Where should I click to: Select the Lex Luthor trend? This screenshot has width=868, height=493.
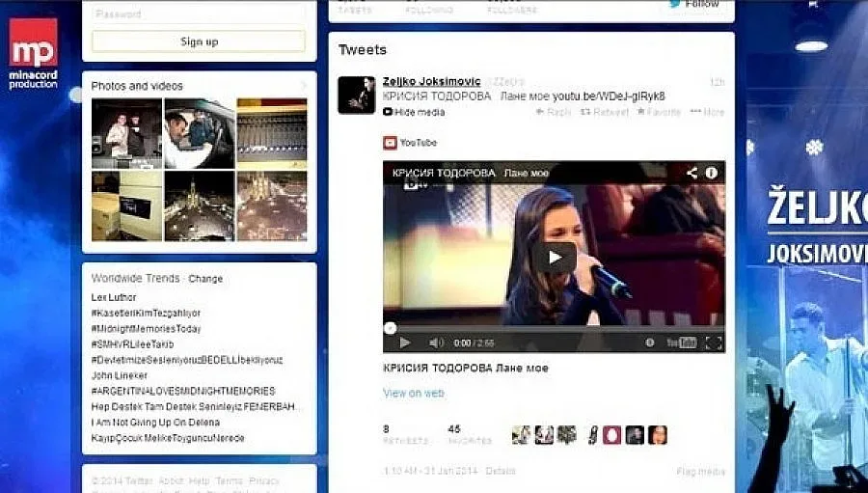(x=114, y=297)
